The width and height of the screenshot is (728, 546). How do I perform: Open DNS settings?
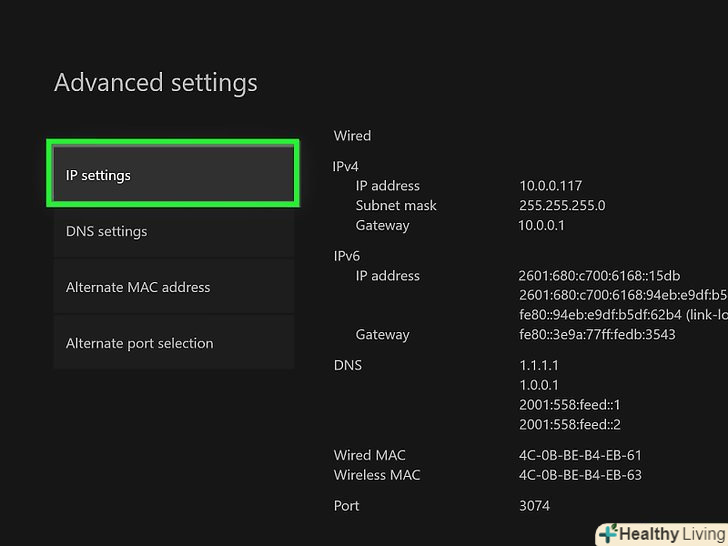pos(172,231)
